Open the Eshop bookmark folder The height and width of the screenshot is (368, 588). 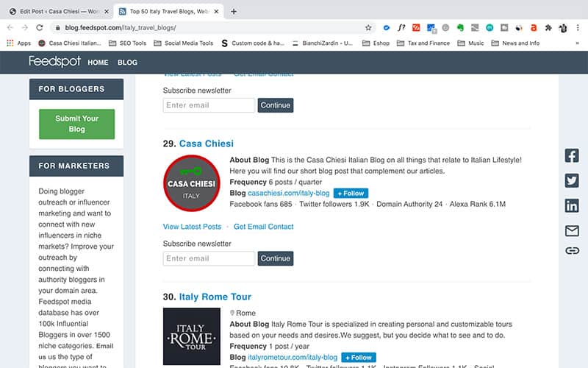click(x=376, y=43)
